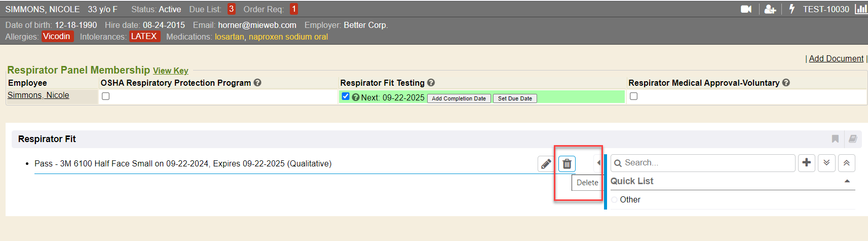Collapse all with double-up chevron button

click(x=847, y=163)
